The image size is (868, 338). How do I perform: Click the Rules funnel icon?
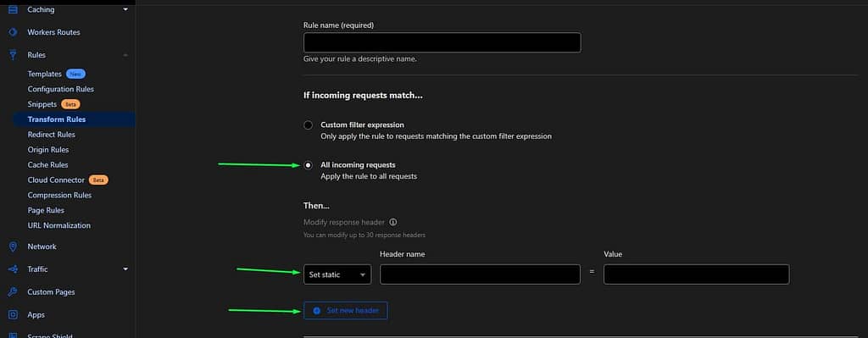pyautogui.click(x=13, y=55)
